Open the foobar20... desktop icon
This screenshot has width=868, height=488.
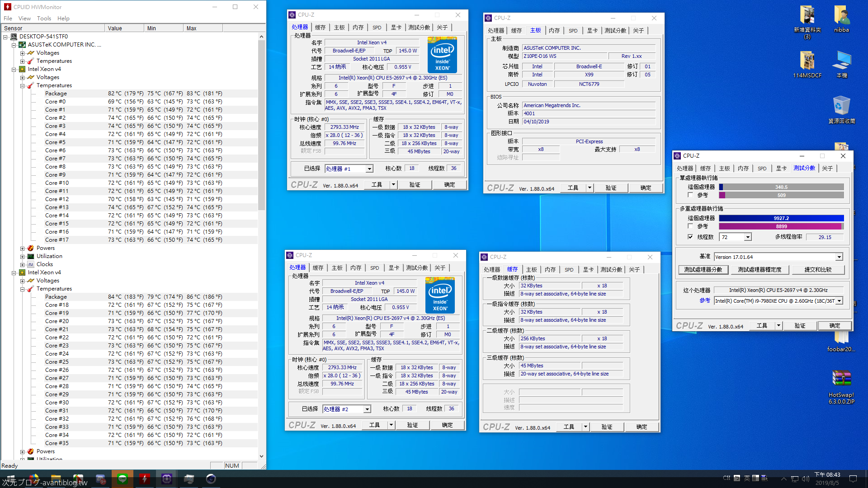tap(841, 339)
